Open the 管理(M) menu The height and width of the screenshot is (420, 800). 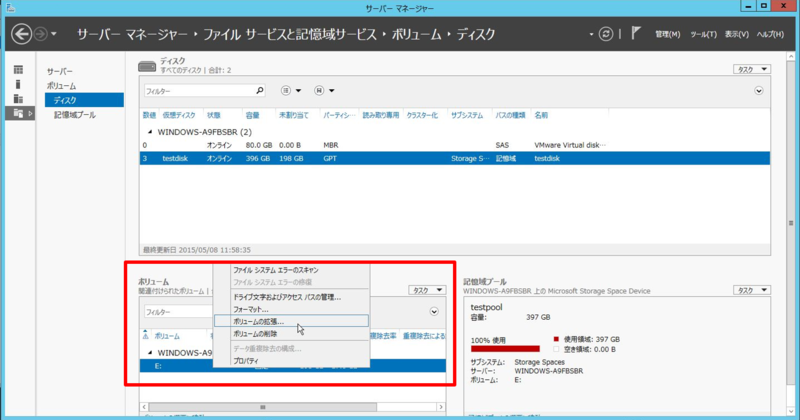667,34
